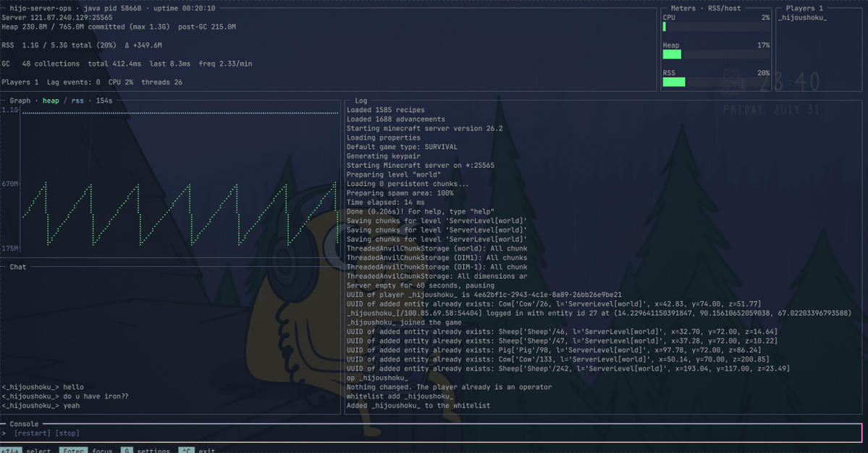
Task: Click the graph's 670M axis label
Action: coord(10,184)
